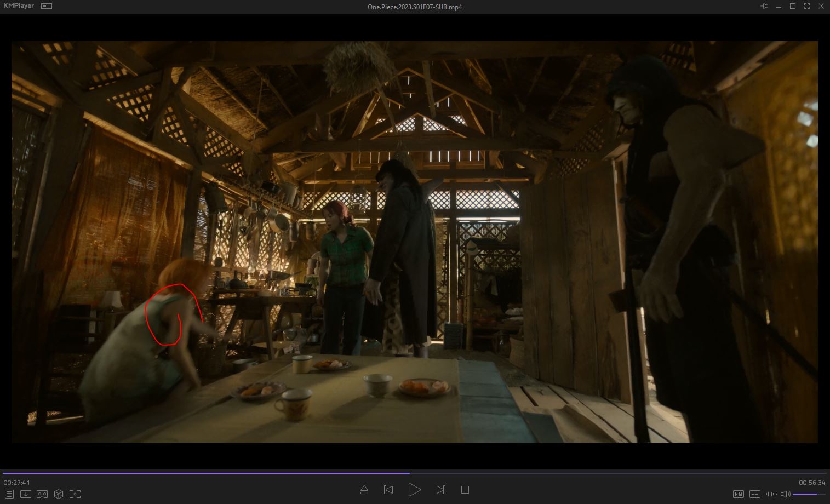Switch to compact mode next to KMPlayer logo
Image resolution: width=830 pixels, height=504 pixels.
click(47, 6)
